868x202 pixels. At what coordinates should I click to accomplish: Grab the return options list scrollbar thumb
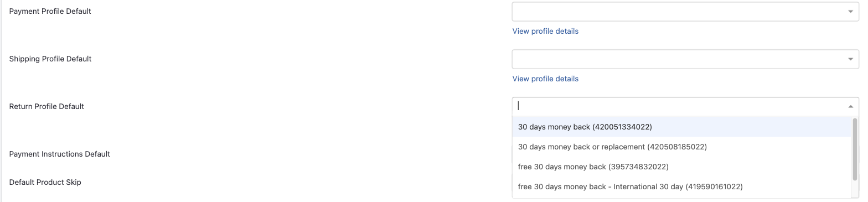[x=855, y=149]
